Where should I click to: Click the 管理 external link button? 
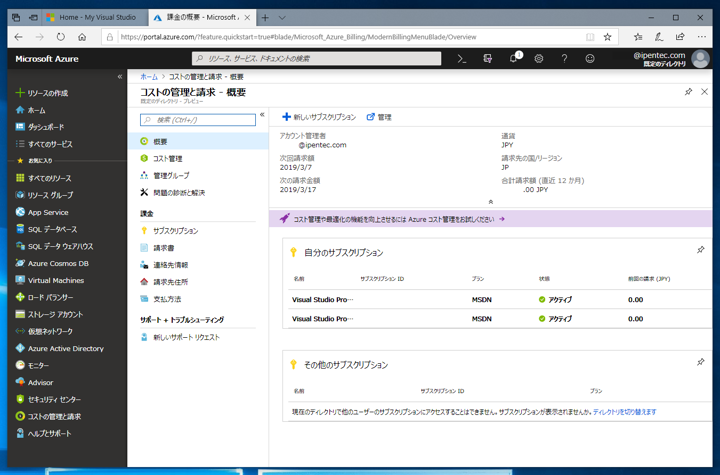(x=379, y=117)
